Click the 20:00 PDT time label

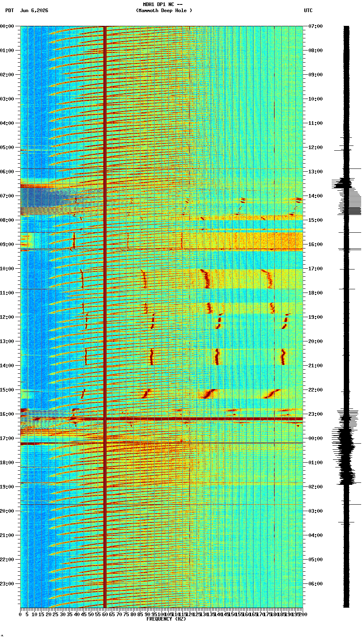(7, 511)
